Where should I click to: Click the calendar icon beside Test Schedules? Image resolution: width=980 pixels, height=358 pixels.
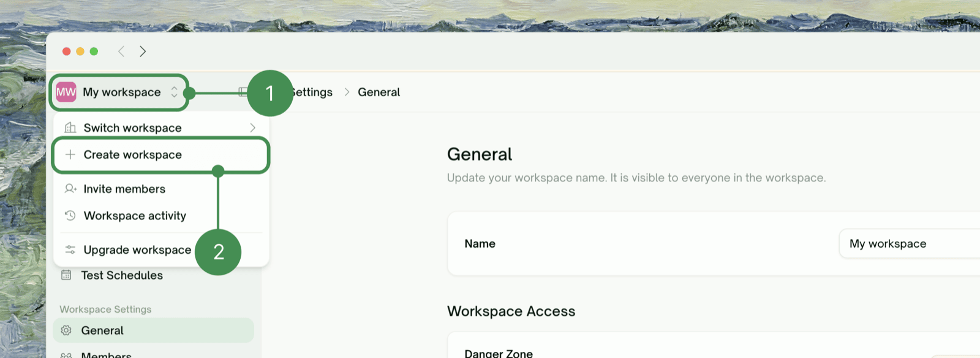pos(66,275)
